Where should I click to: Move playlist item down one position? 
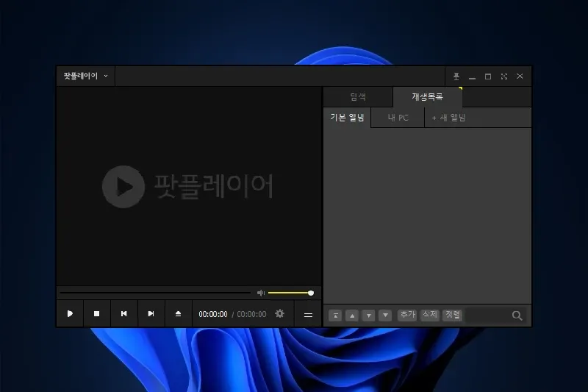(x=369, y=316)
